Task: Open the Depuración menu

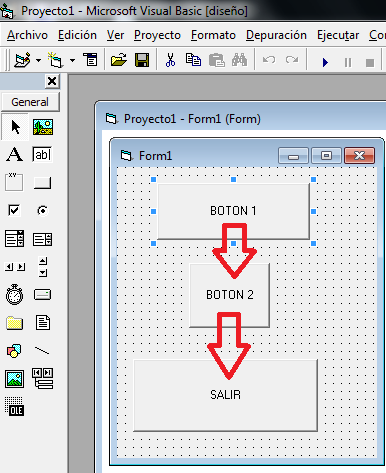Action: tap(276, 35)
